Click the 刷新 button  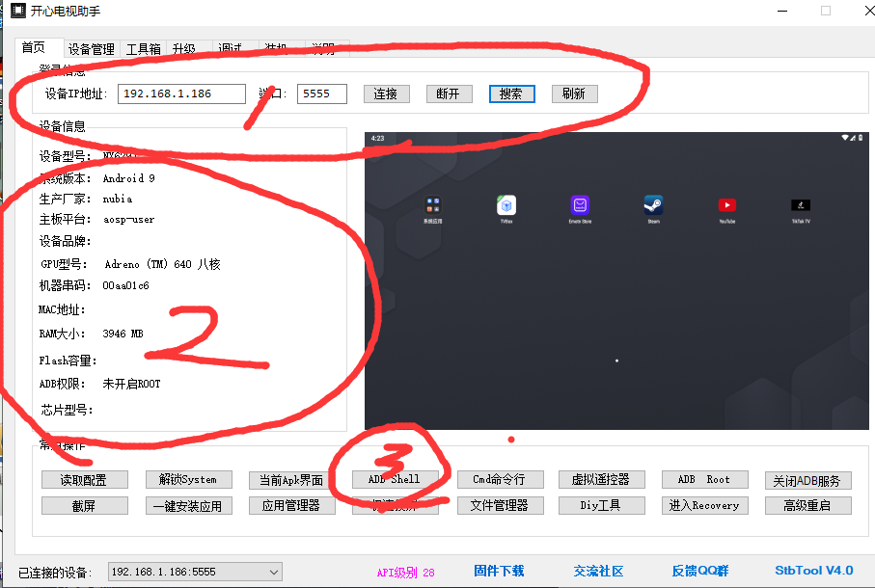[x=574, y=94]
